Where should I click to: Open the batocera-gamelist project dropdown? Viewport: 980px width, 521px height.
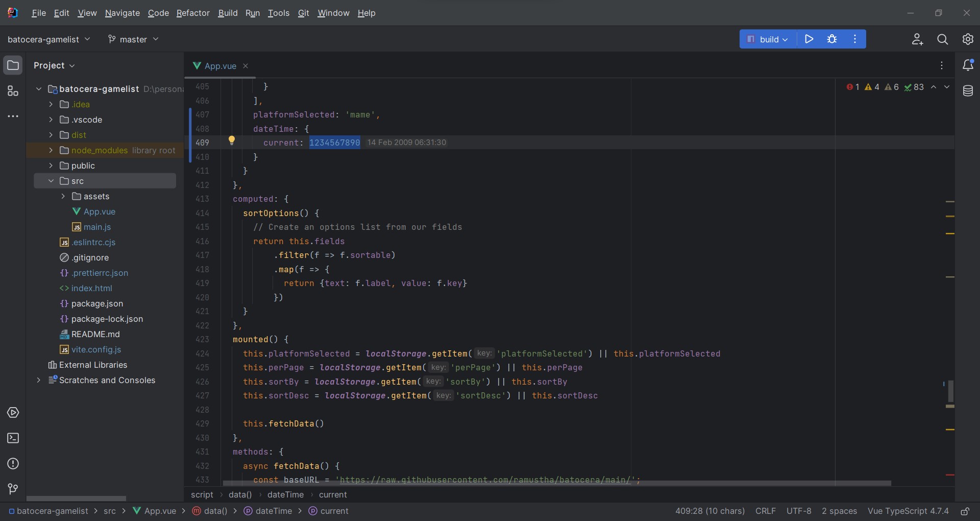[x=49, y=39]
